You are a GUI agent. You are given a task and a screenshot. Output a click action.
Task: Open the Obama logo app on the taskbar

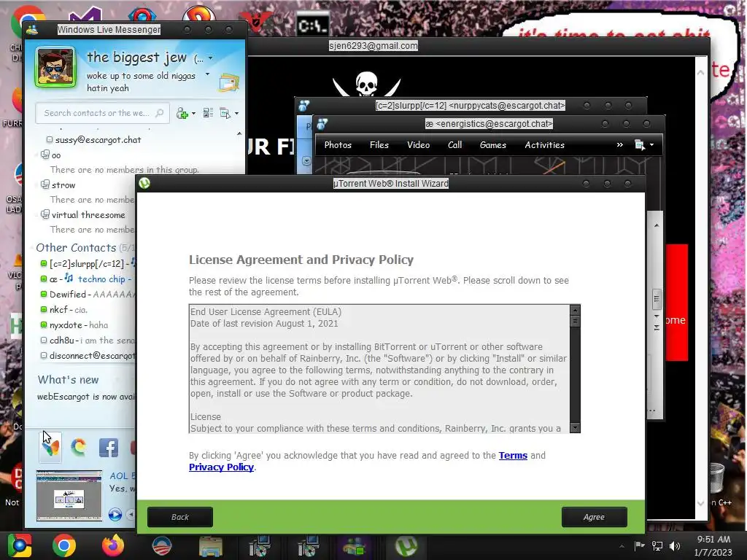tap(161, 546)
